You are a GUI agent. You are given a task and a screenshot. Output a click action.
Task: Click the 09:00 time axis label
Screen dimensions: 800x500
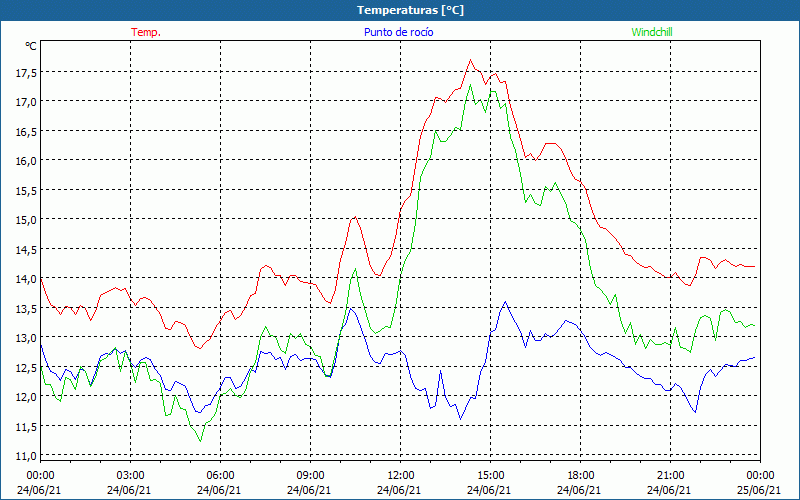tap(310, 475)
